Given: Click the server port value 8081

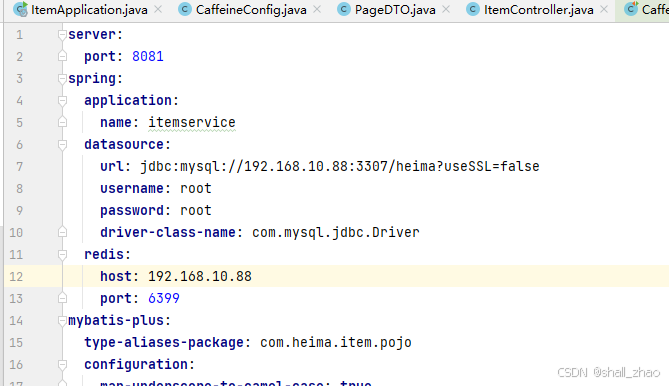Looking at the screenshot, I should [x=148, y=56].
